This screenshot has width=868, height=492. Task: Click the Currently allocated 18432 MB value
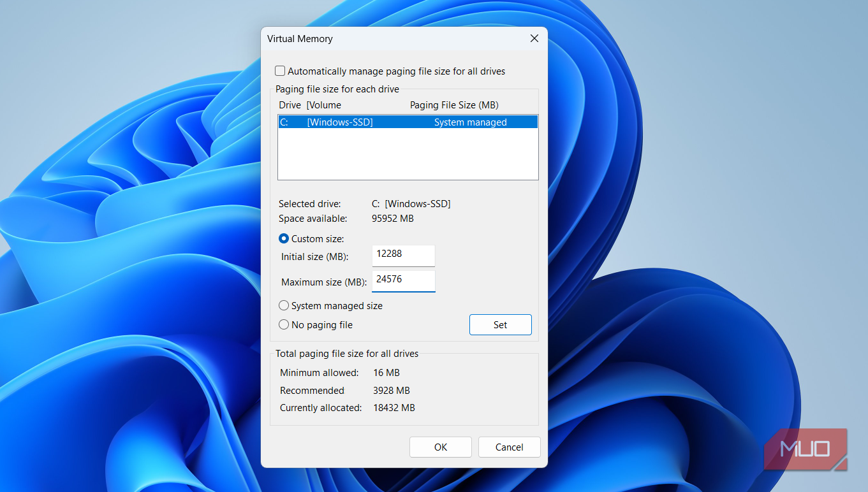(x=394, y=408)
